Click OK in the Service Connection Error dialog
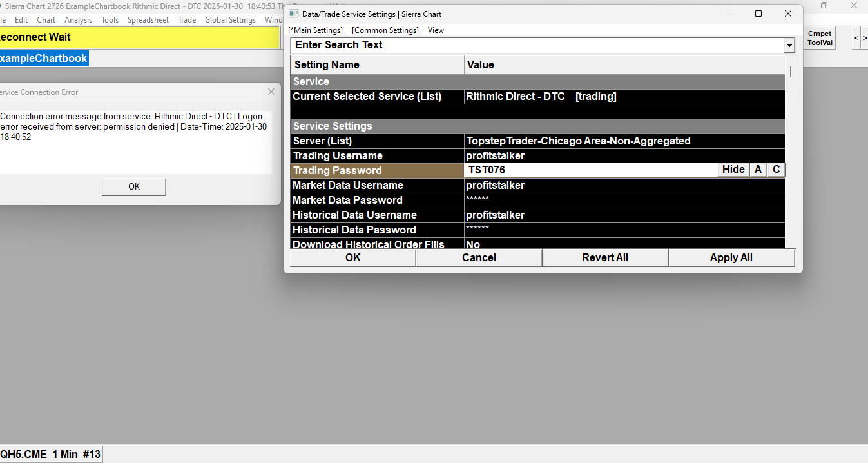This screenshot has height=463, width=868. click(x=134, y=186)
